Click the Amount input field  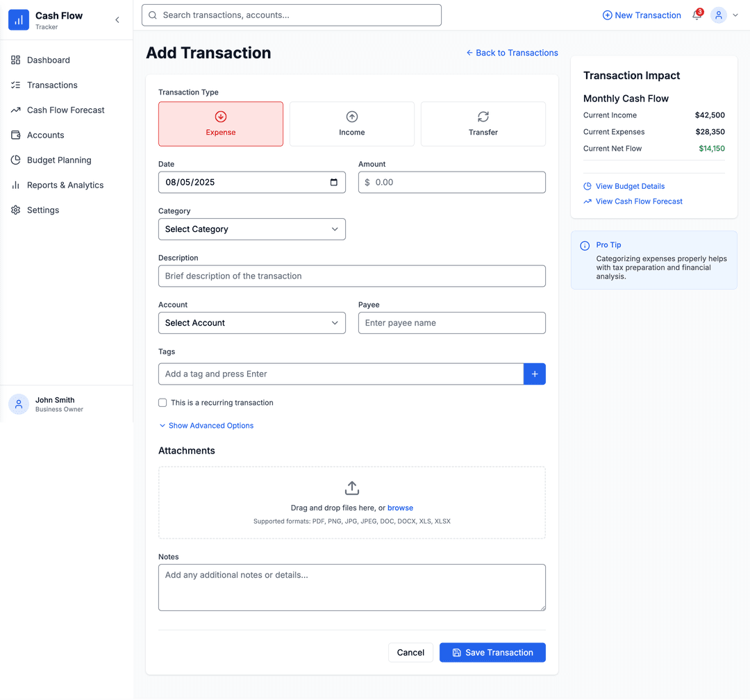click(x=458, y=183)
